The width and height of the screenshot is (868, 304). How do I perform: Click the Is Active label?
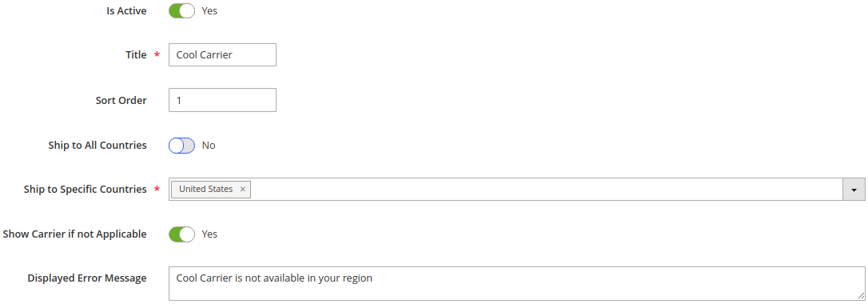point(127,10)
